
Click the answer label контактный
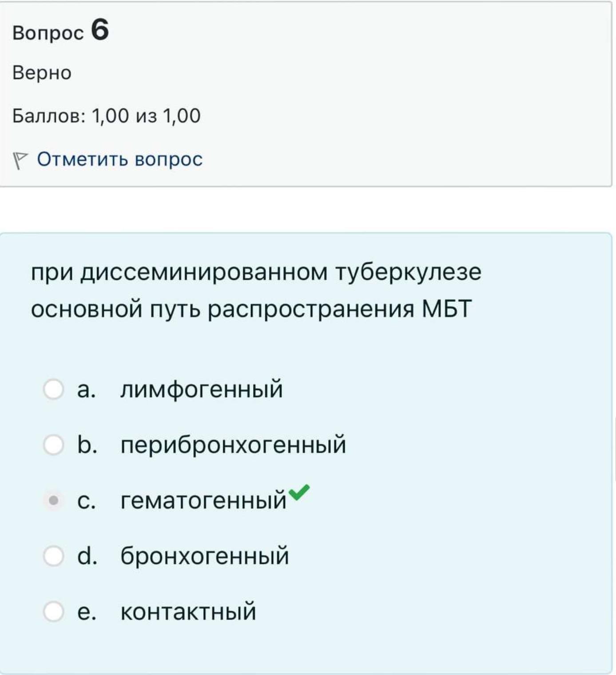(188, 611)
